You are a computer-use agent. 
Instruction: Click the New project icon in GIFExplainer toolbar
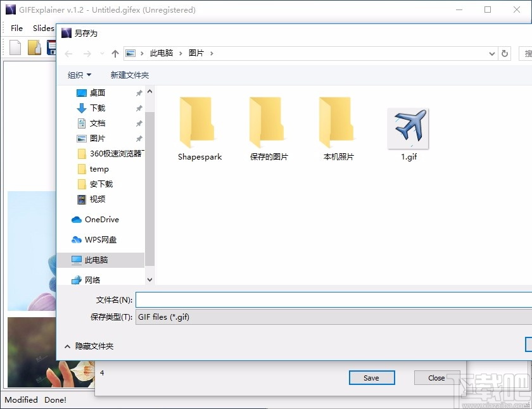click(x=14, y=47)
